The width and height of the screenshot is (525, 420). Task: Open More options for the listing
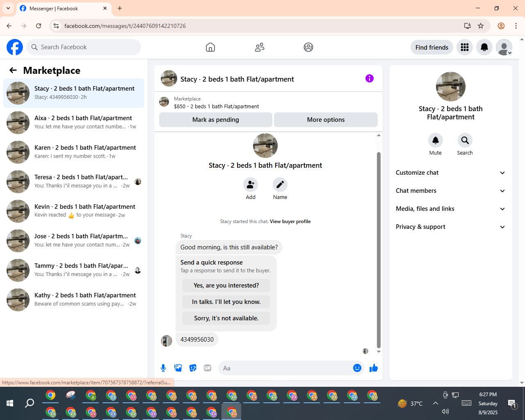pos(326,120)
